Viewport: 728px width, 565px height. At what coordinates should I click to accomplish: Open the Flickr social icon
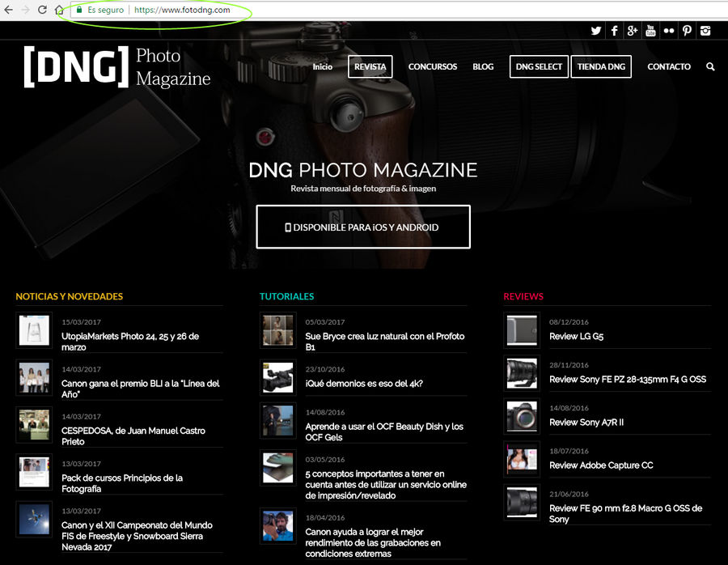click(669, 31)
